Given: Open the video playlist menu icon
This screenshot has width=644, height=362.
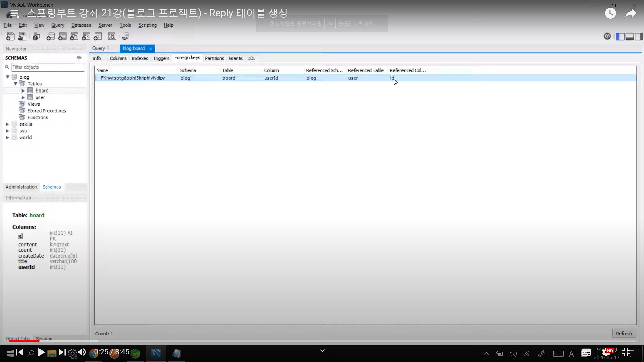Looking at the screenshot, I should tap(14, 14).
